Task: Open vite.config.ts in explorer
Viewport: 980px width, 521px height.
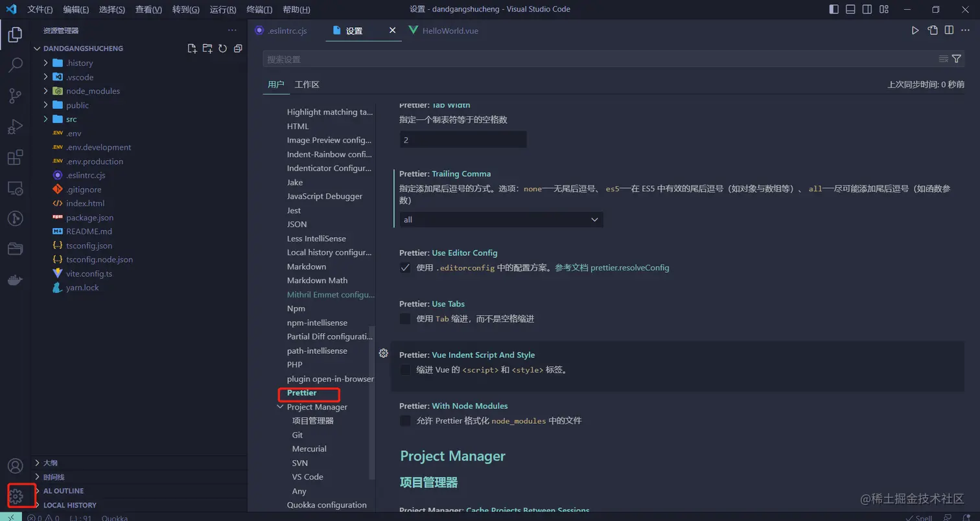Action: point(89,273)
